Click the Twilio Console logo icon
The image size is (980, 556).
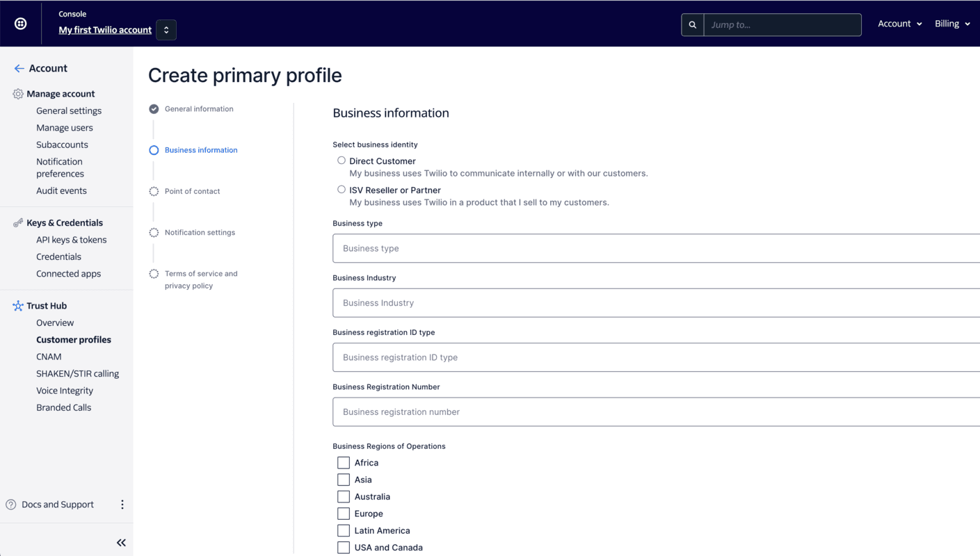20,23
